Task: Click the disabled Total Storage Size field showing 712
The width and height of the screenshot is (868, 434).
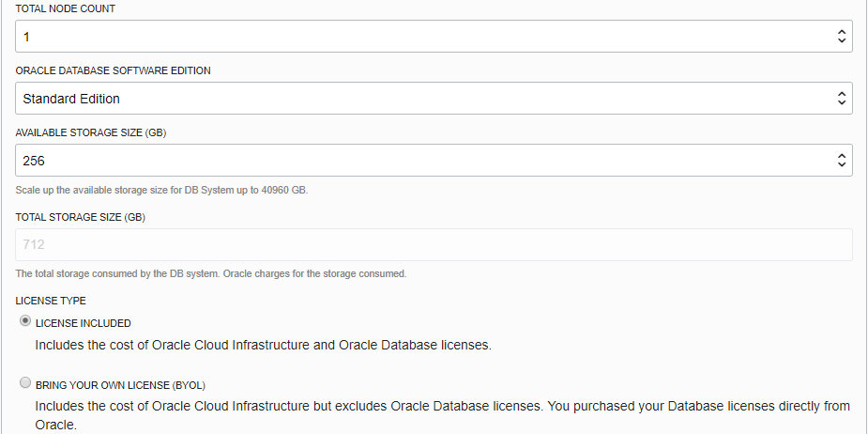Action: click(434, 244)
